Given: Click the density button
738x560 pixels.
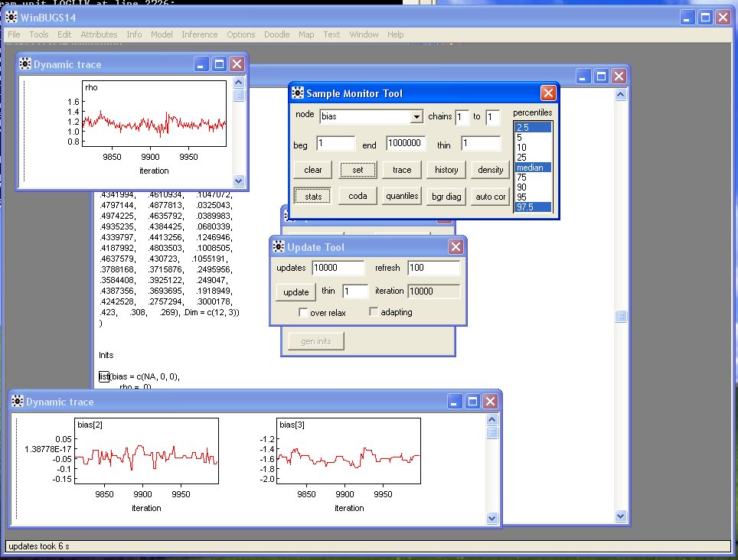Looking at the screenshot, I should (x=491, y=170).
